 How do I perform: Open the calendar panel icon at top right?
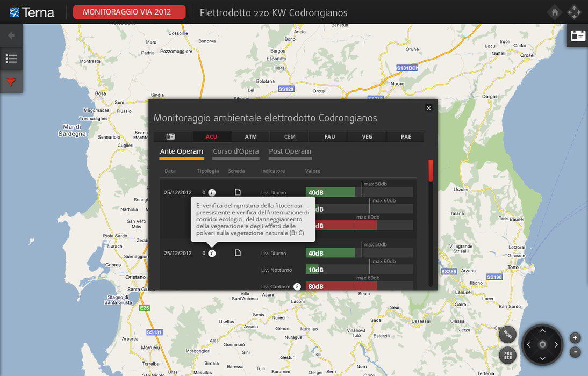click(x=578, y=35)
